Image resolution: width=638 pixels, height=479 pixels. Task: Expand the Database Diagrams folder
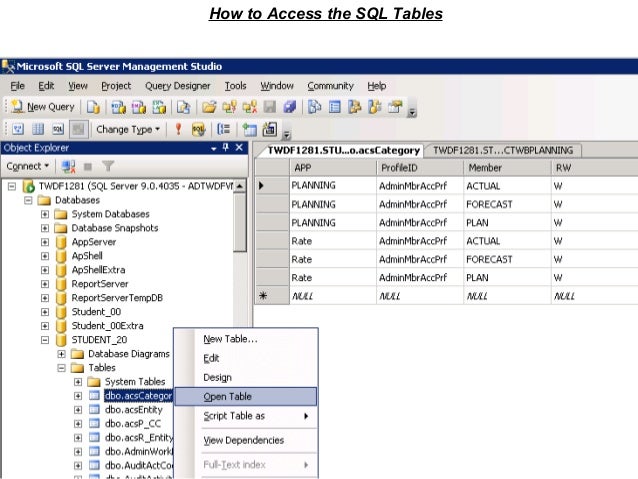pyautogui.click(x=61, y=354)
